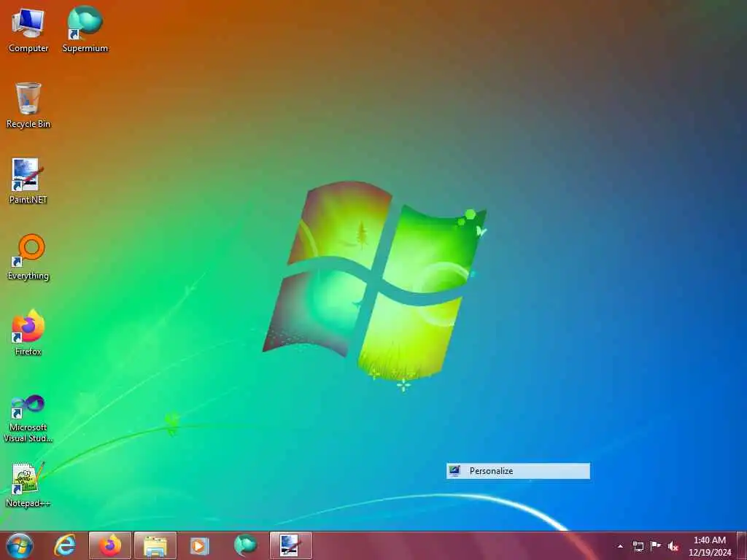This screenshot has width=747, height=560.
Task: Select the Firefox desktop shortcut
Action: tap(28, 332)
